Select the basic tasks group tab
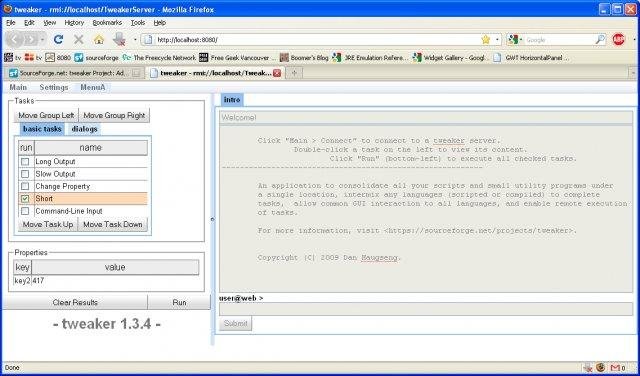The image size is (640, 376). click(x=42, y=129)
